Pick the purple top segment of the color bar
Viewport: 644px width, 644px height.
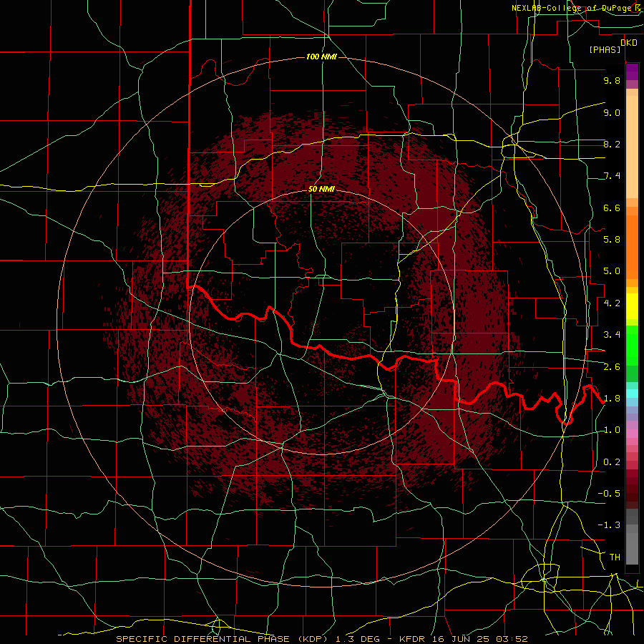coord(632,72)
